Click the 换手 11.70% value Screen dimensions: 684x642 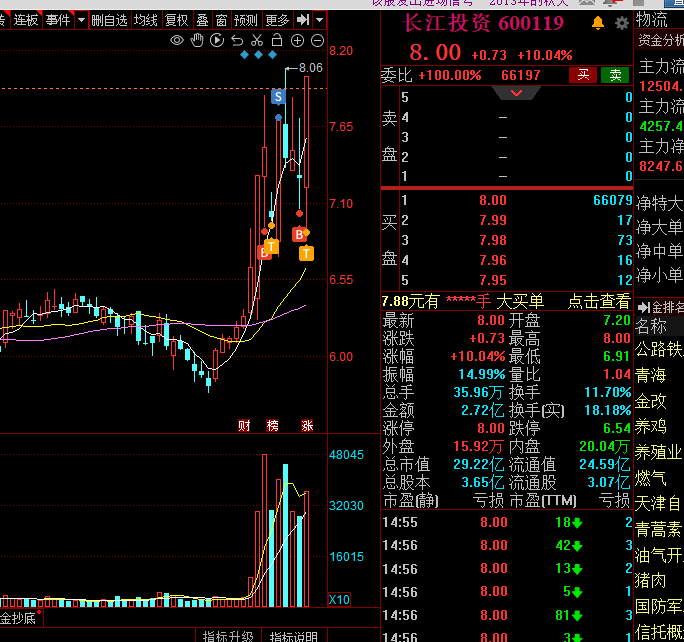(x=608, y=392)
